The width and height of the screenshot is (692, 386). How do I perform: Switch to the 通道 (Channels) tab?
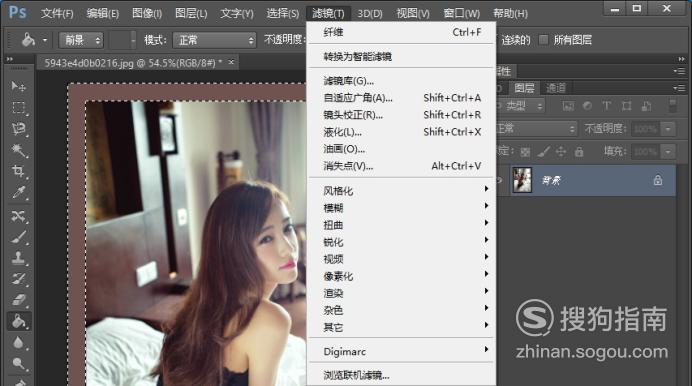(x=556, y=88)
